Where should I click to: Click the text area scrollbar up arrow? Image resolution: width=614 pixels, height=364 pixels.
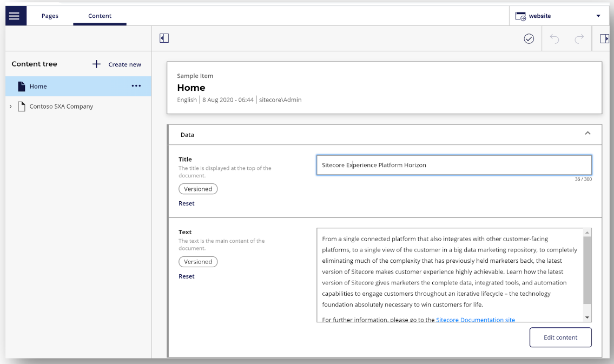587,233
